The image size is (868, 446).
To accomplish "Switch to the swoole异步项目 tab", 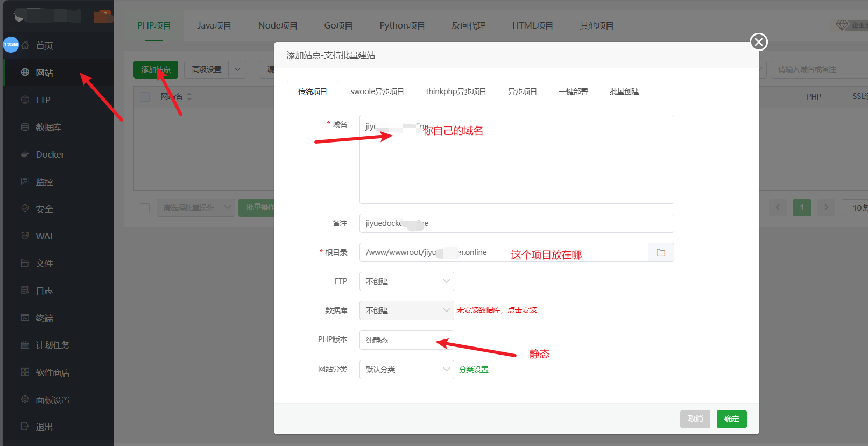I will pyautogui.click(x=377, y=91).
